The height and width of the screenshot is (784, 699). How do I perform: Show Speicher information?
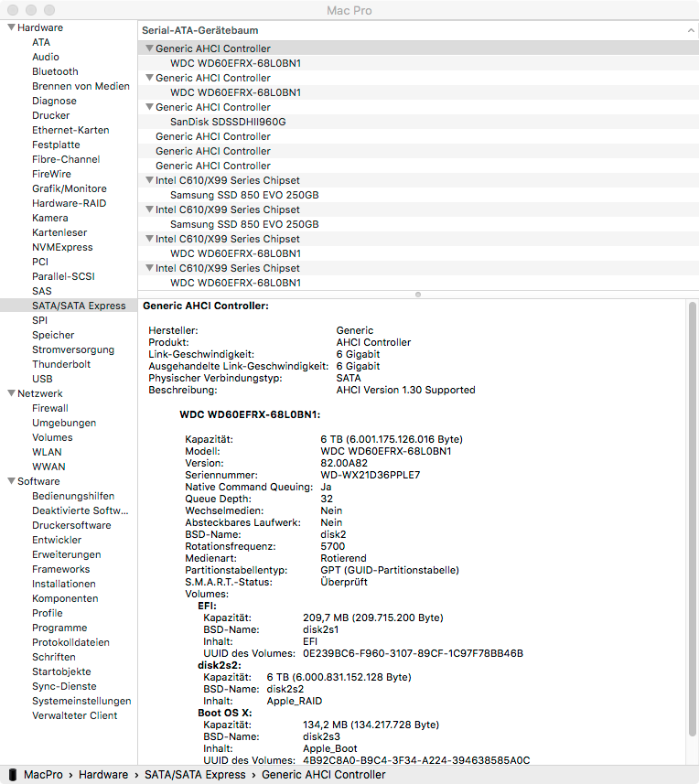(x=53, y=335)
